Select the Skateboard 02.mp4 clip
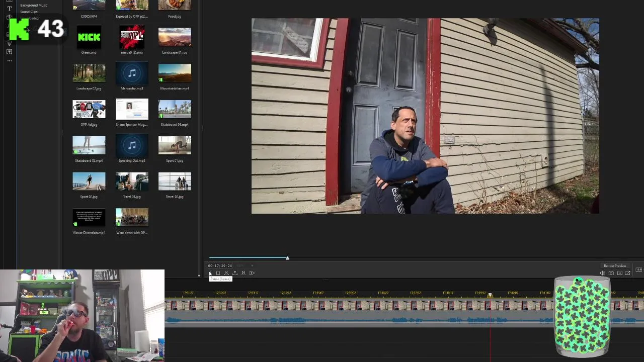 pos(89,145)
